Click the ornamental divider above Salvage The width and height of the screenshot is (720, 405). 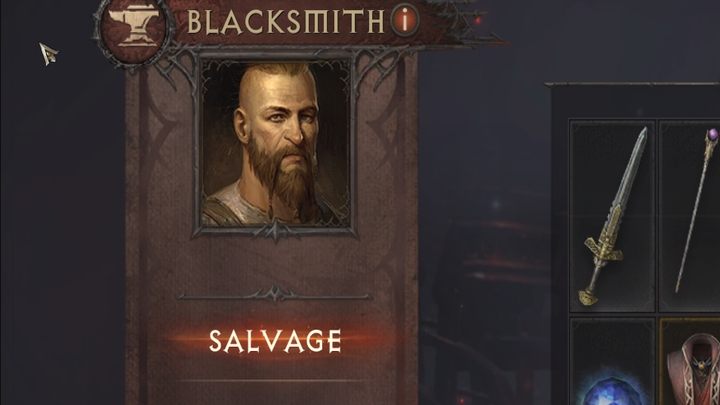click(275, 295)
